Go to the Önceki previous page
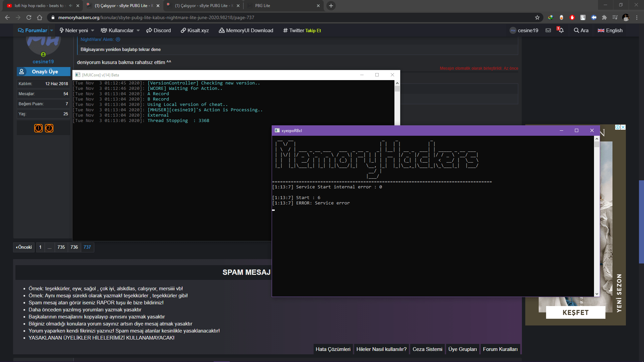Viewport: 644px width, 362px height. click(x=24, y=247)
